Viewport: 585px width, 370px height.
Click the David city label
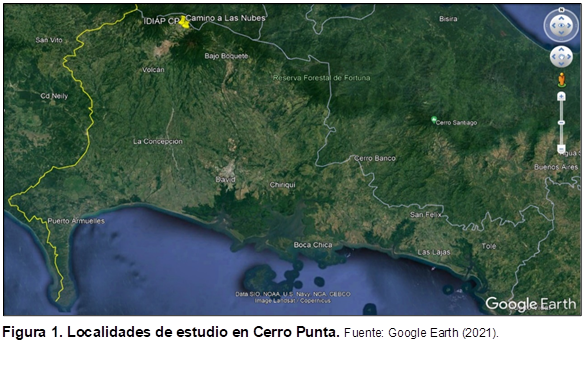[x=225, y=180]
